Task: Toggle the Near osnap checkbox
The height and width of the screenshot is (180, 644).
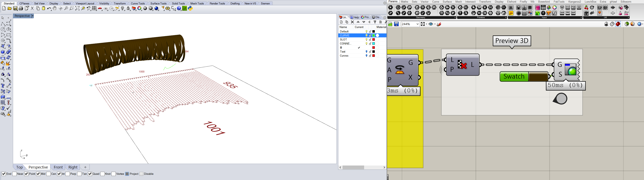Action: pyautogui.click(x=15, y=174)
